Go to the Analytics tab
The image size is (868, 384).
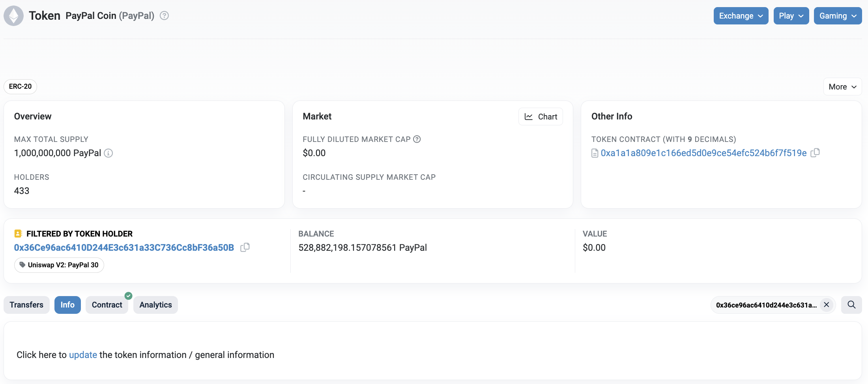155,305
